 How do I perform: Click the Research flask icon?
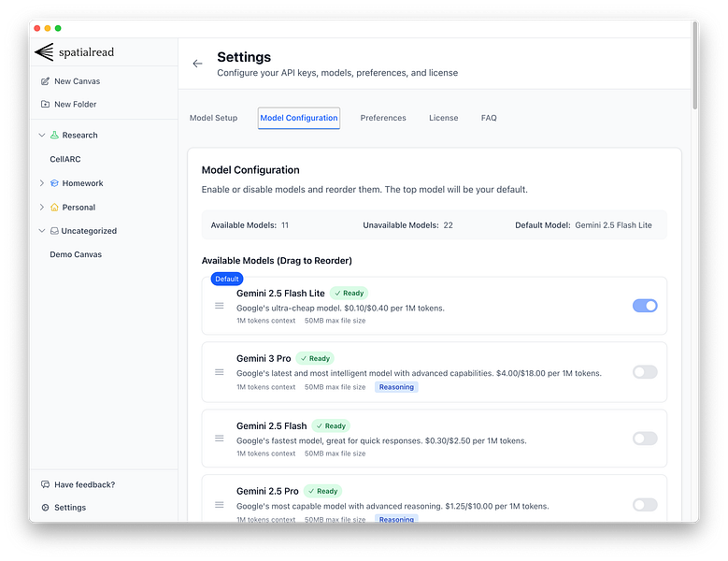[54, 136]
